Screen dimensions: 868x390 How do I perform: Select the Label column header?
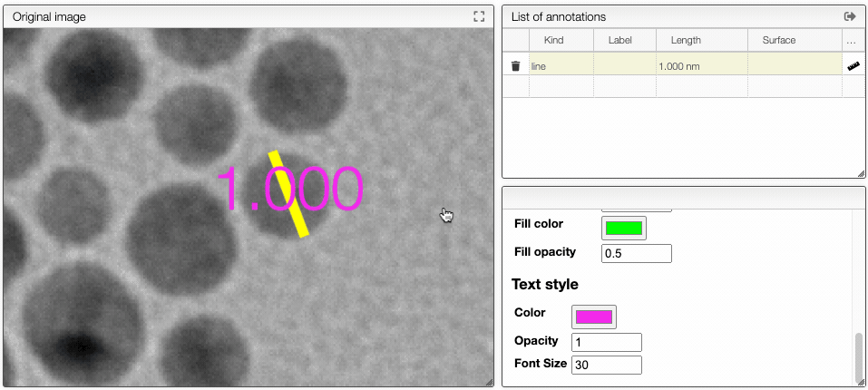point(625,40)
